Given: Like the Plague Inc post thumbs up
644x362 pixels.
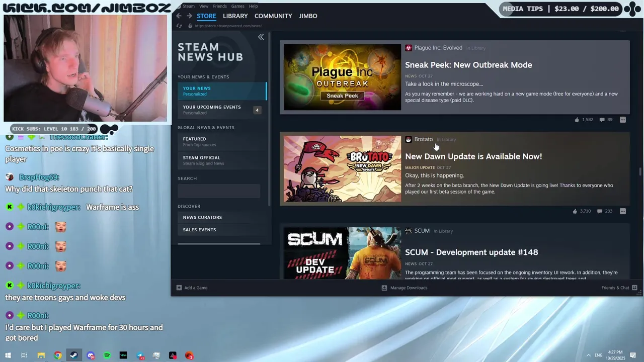Looking at the screenshot, I should click(x=577, y=120).
